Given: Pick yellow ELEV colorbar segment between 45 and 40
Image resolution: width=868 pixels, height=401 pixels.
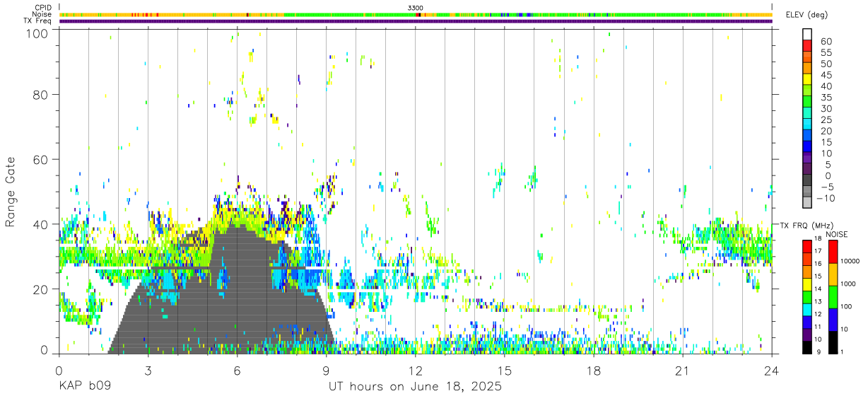Looking at the screenshot, I should [807, 80].
